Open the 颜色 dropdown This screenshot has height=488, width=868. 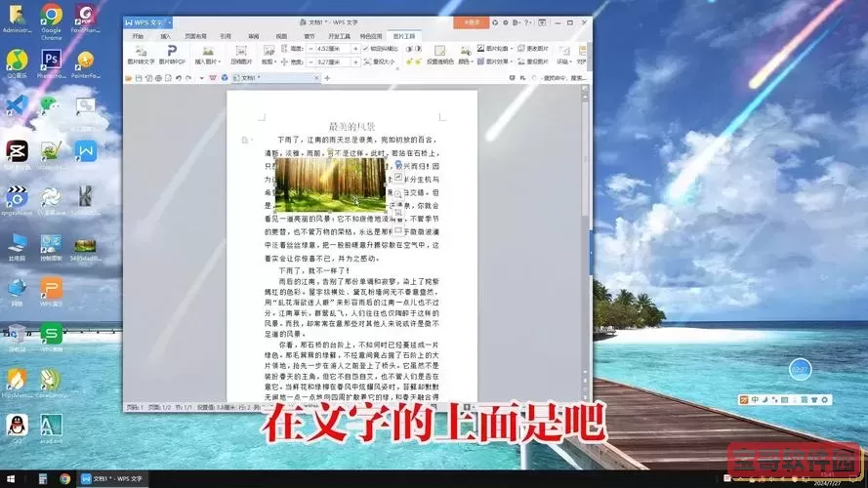(x=465, y=55)
